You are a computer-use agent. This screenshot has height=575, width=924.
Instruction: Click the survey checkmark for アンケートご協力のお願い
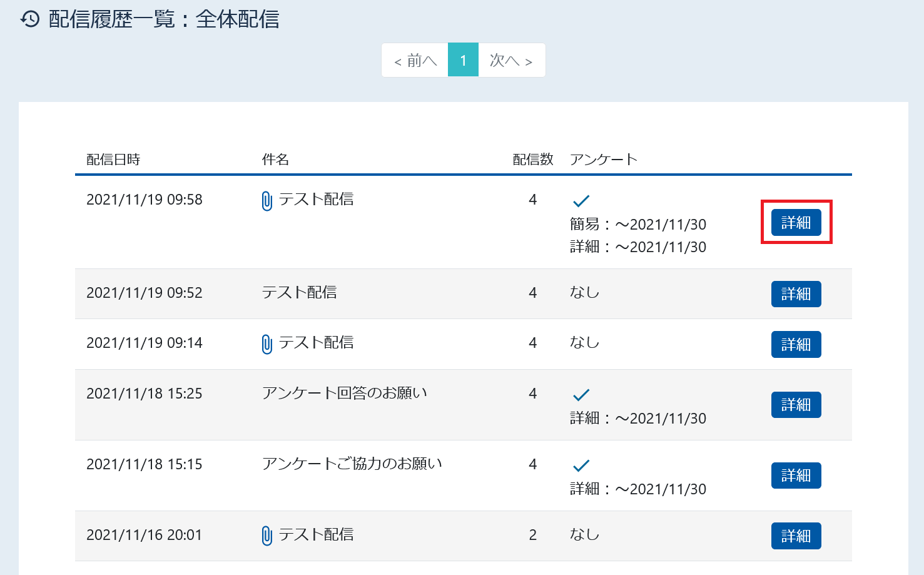coord(581,466)
